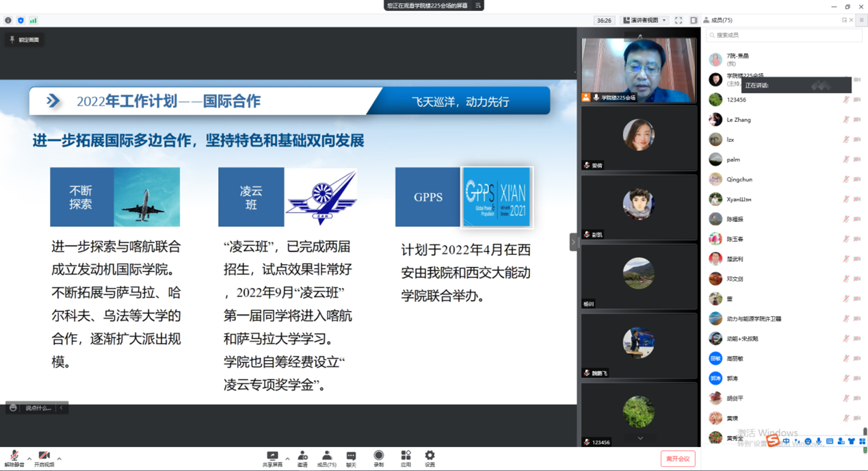Open the Invite (邀请) panel
Image resolution: width=868 pixels, height=471 pixels.
[x=302, y=458]
